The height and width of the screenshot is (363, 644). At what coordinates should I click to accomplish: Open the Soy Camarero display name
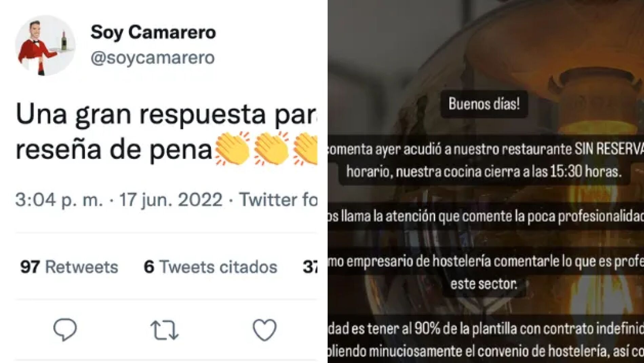(153, 33)
